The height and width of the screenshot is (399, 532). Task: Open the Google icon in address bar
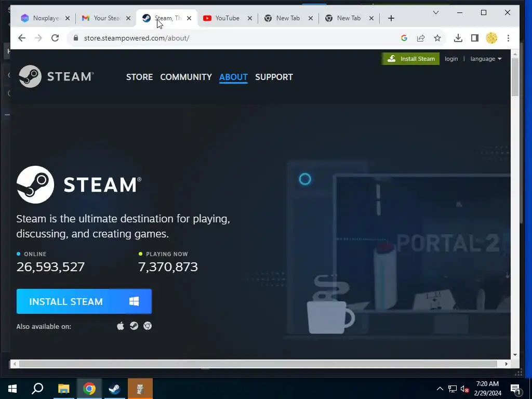point(404,38)
